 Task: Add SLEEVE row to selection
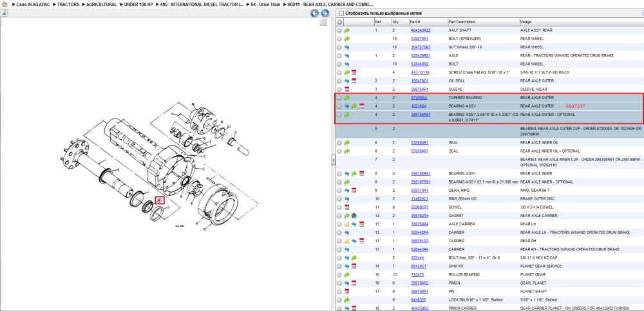click(x=339, y=89)
